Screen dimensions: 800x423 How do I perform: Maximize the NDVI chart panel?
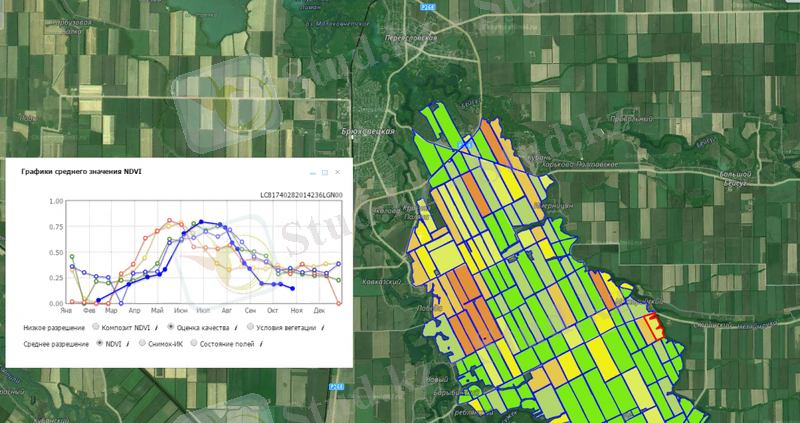325,173
